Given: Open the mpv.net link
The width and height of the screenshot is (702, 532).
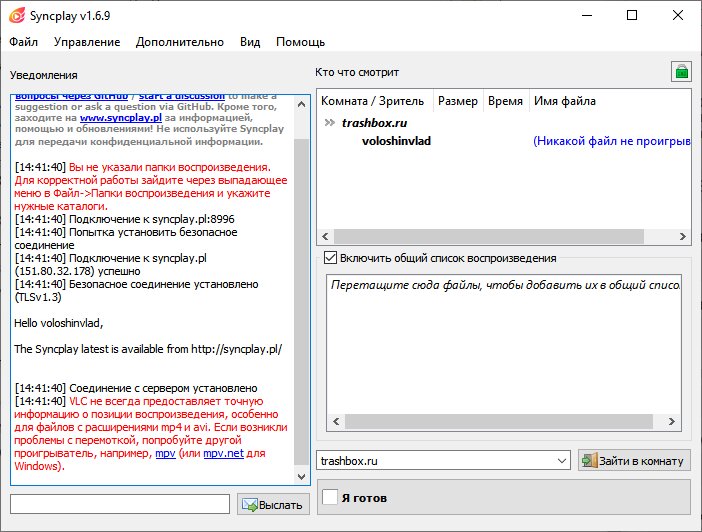Looking at the screenshot, I should (x=223, y=453).
